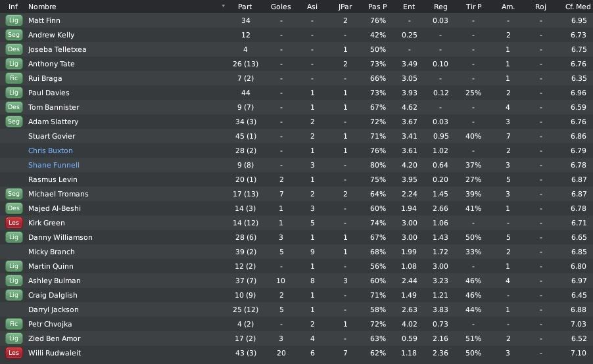Click Rui Braga's Fic status badge
593x364 pixels.
click(14, 78)
